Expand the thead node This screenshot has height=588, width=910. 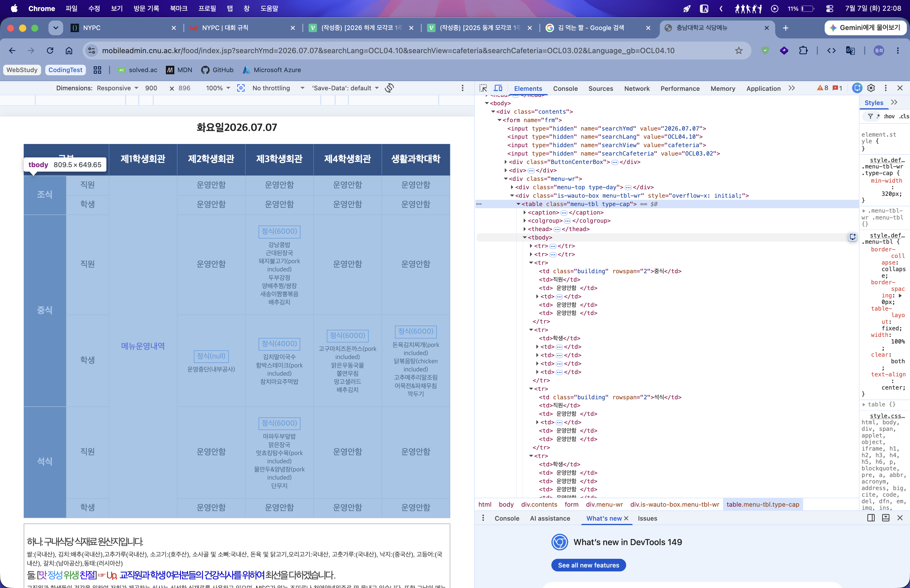(525, 229)
